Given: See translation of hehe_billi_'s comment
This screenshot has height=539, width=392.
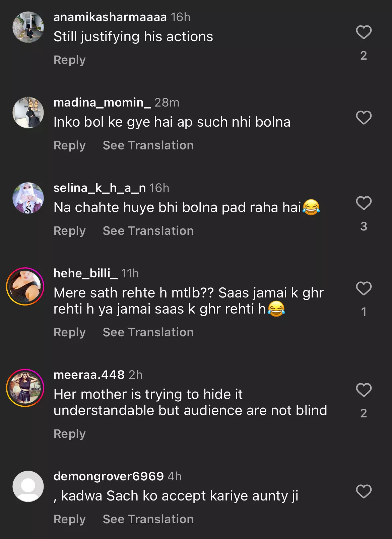Looking at the screenshot, I should point(148,332).
